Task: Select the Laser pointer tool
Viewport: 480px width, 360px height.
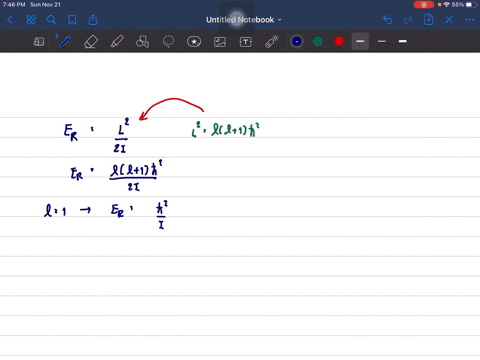Action: click(x=271, y=42)
